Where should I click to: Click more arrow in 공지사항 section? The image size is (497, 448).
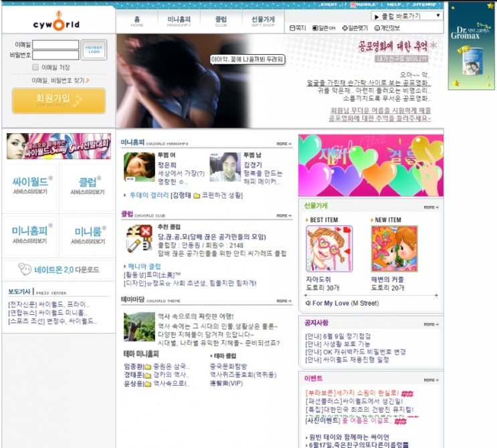coord(431,324)
